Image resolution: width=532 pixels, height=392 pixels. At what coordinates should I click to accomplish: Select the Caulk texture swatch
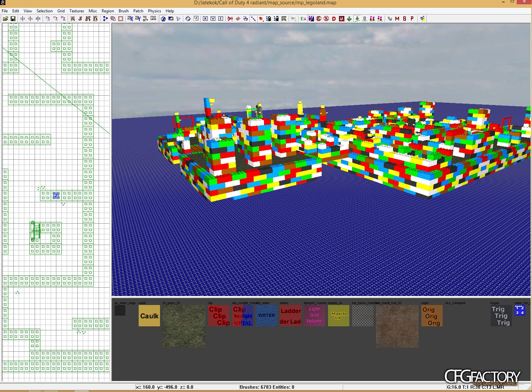pos(149,316)
